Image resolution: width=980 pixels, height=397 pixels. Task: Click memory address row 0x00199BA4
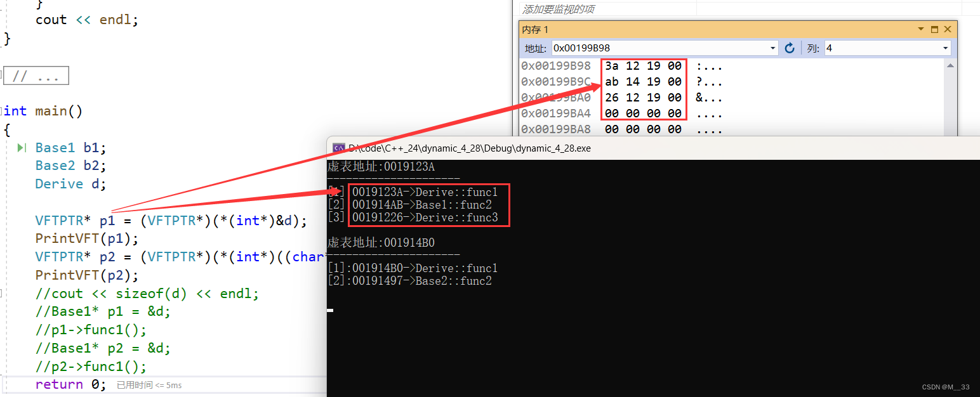click(555, 114)
